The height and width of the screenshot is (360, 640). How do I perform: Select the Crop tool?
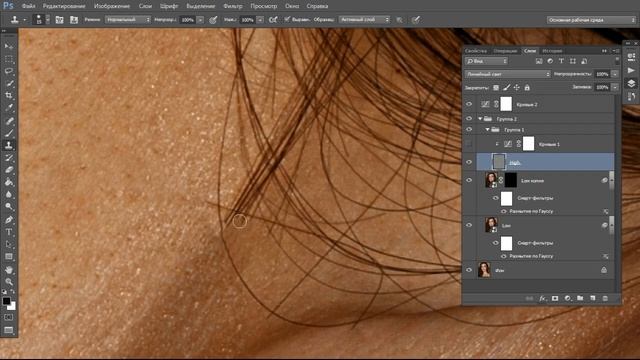(x=9, y=96)
